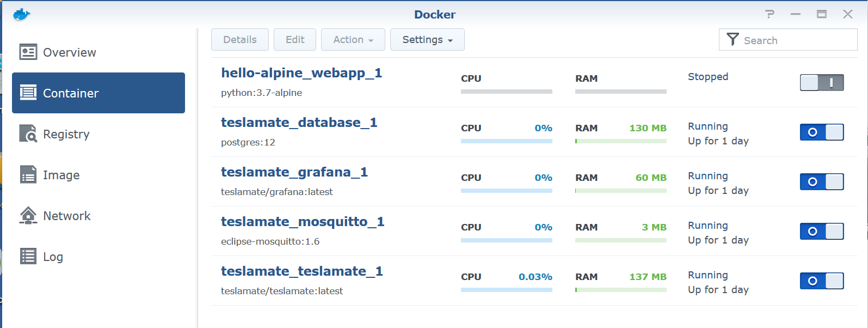Stop teslamate_grafana_1 with its toggle
Viewport: 868px width, 328px height.
(x=822, y=182)
